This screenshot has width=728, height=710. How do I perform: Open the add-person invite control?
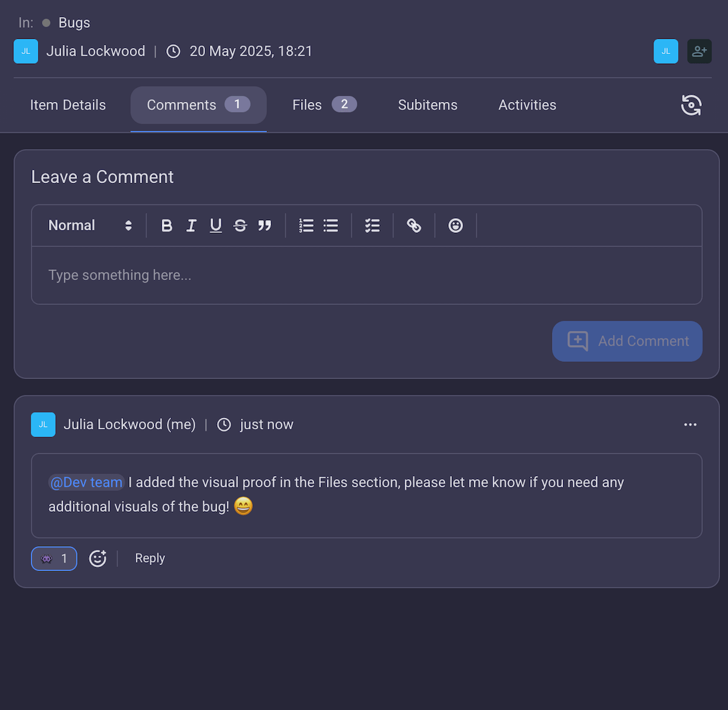(699, 51)
